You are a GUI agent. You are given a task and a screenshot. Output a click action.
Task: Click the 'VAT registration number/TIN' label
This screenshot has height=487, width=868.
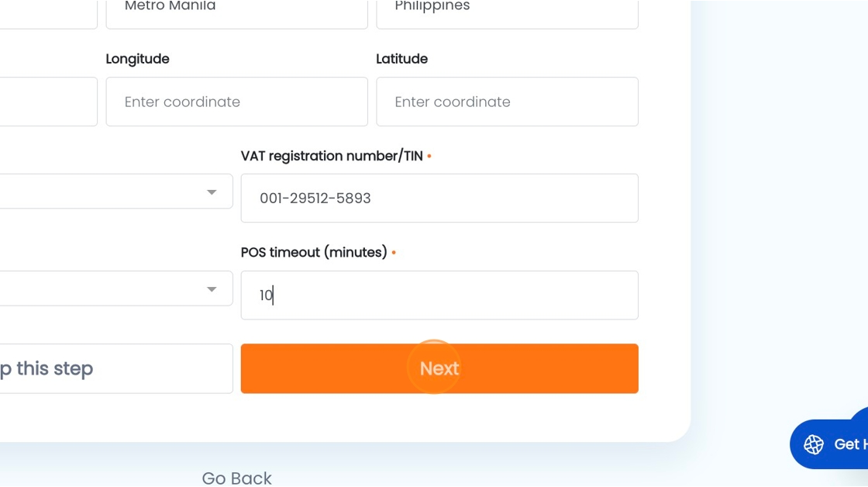332,156
